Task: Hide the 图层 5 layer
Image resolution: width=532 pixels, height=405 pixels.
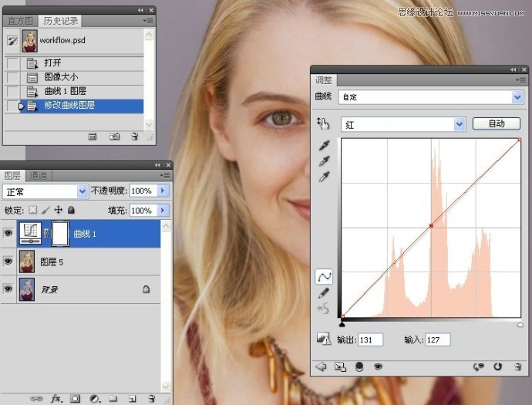Action: [x=8, y=261]
